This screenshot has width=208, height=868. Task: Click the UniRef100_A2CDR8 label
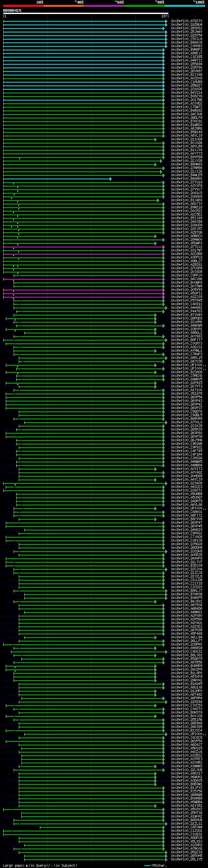click(x=187, y=254)
